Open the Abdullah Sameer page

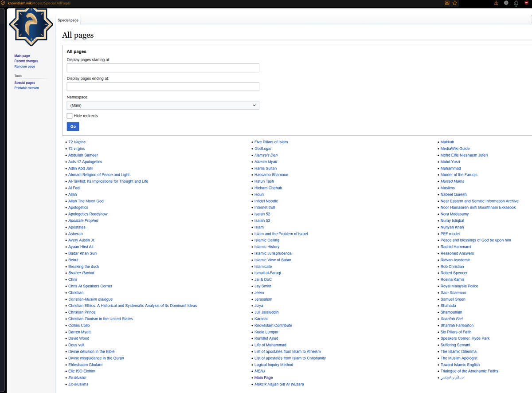pyautogui.click(x=83, y=155)
